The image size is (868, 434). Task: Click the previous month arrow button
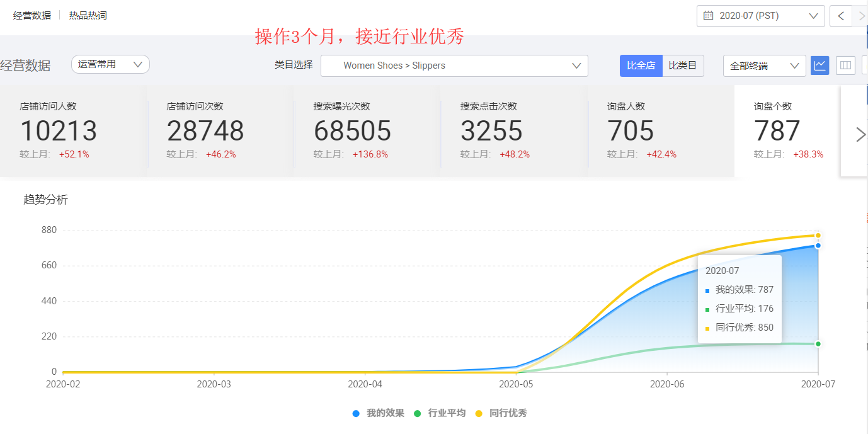(x=840, y=16)
